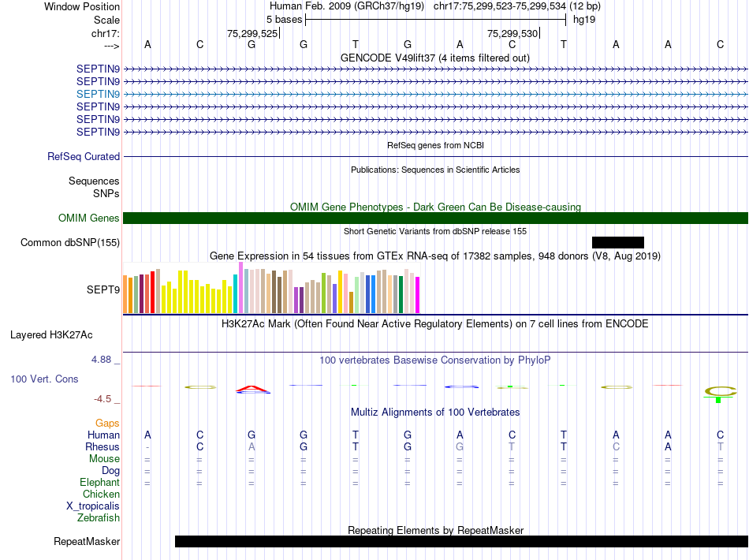Viewport: 749px width, 560px height.
Task: Click the X_tropicalis alignment row label
Action: tap(93, 506)
